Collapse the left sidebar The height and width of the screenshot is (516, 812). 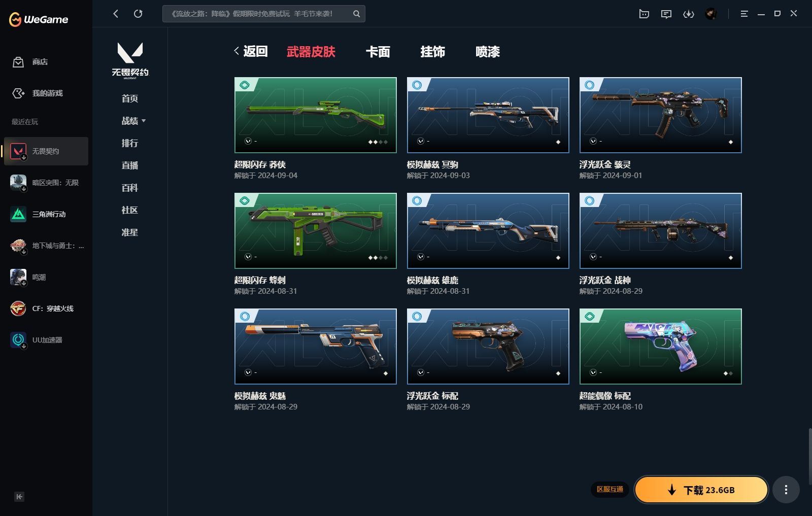click(x=19, y=497)
